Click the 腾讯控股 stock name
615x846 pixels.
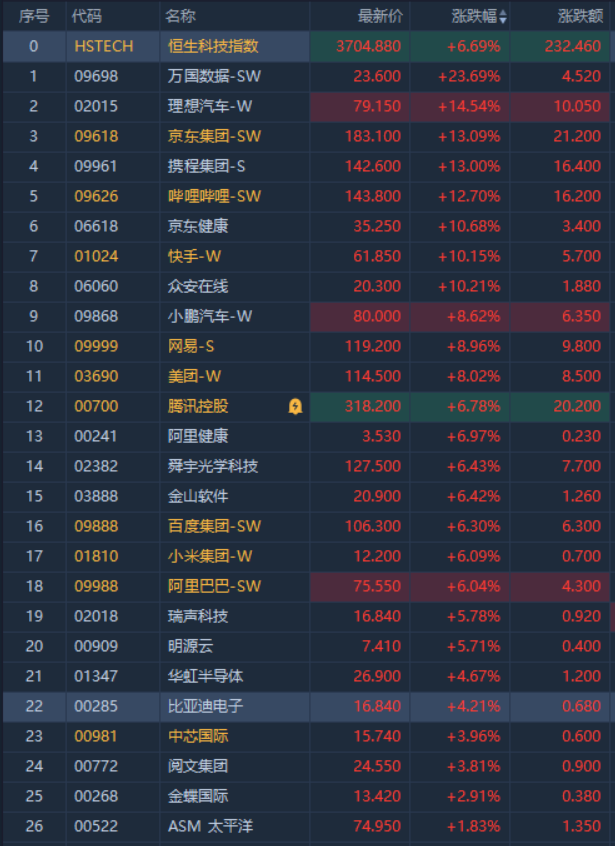(x=198, y=406)
